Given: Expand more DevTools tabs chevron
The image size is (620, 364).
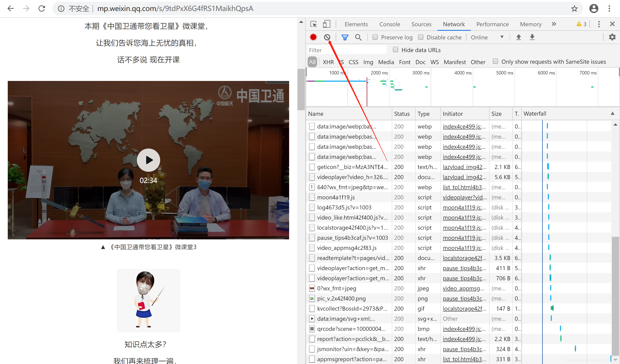Looking at the screenshot, I should pyautogui.click(x=553, y=24).
